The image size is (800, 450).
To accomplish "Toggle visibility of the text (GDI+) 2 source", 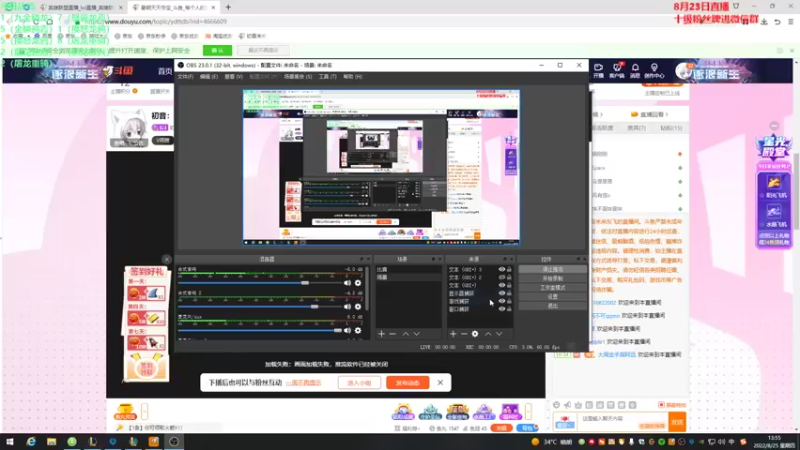I will coord(502,278).
